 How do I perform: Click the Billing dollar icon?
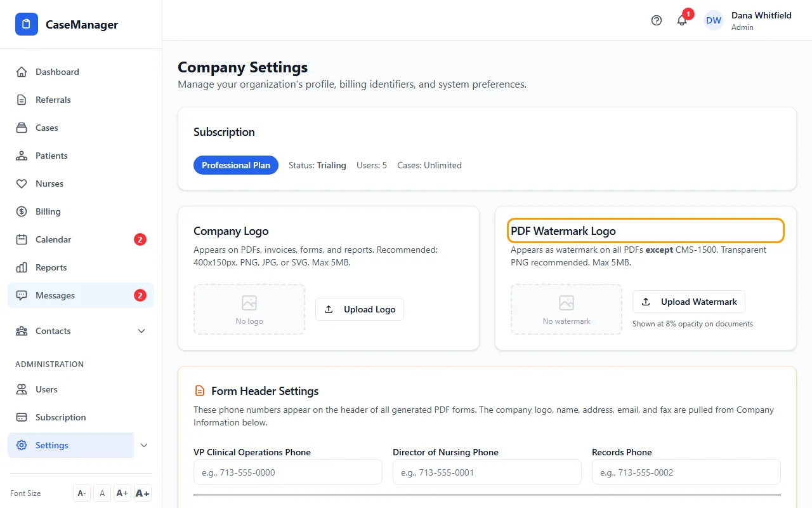coord(22,211)
